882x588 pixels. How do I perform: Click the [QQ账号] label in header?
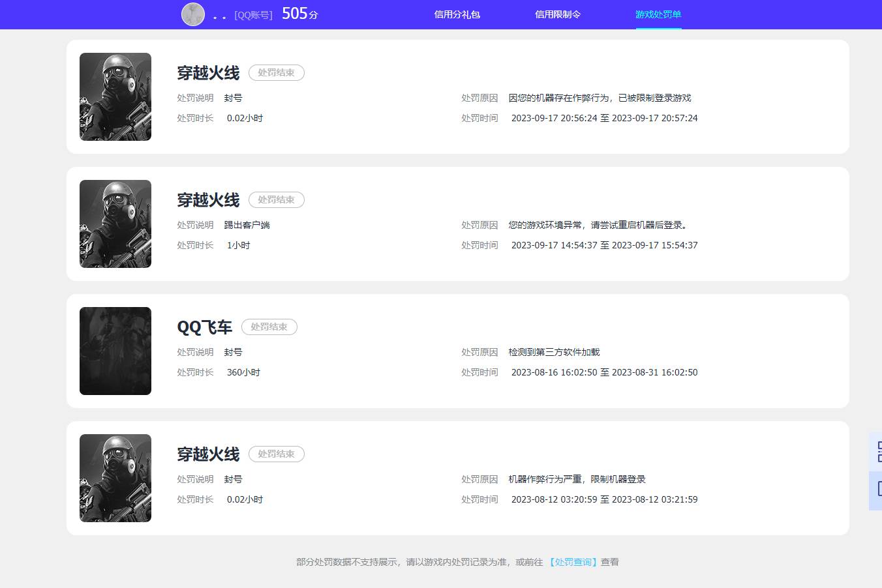coord(254,15)
